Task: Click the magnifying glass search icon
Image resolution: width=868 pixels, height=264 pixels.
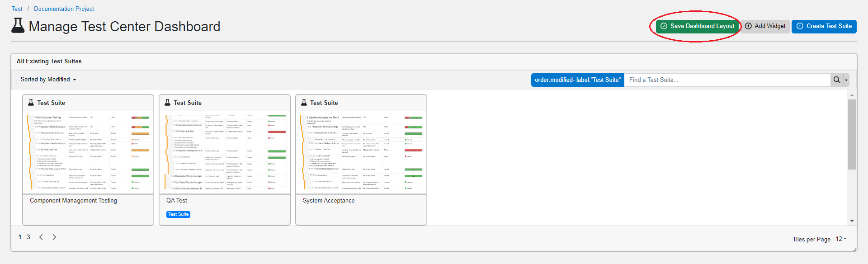Action: [837, 80]
